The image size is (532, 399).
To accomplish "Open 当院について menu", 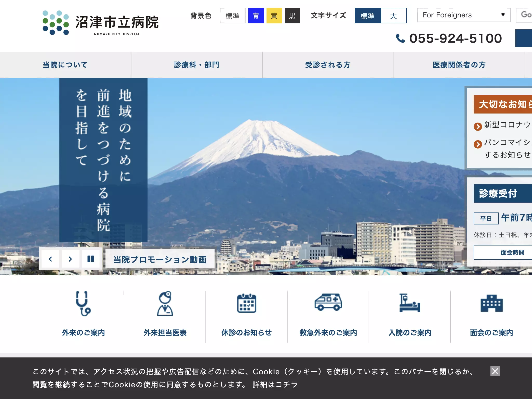I will coord(65,65).
